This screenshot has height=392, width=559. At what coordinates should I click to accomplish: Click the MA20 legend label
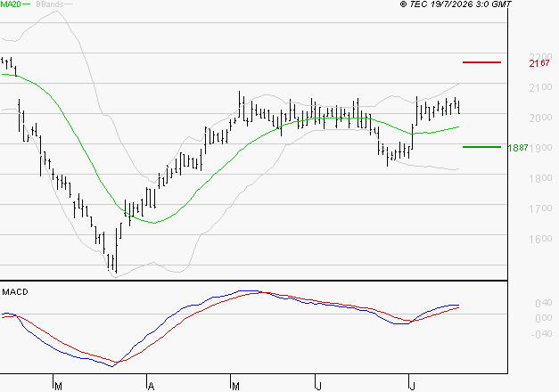pyautogui.click(x=11, y=4)
